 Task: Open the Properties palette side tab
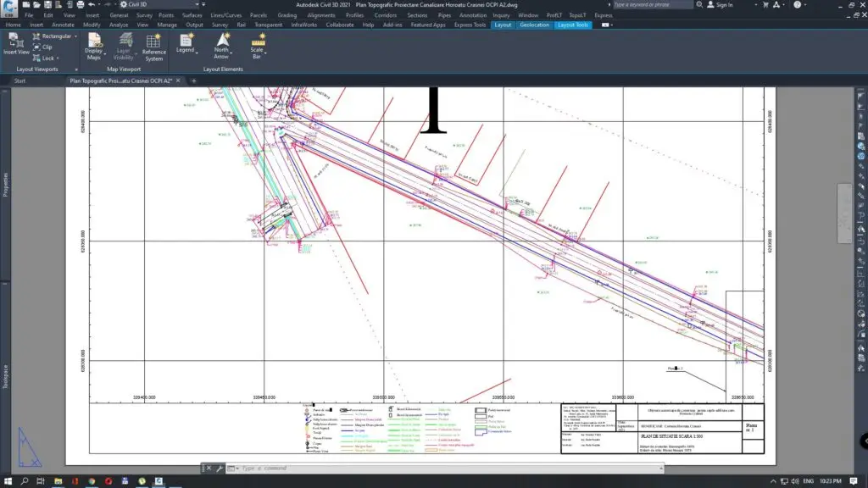[6, 185]
